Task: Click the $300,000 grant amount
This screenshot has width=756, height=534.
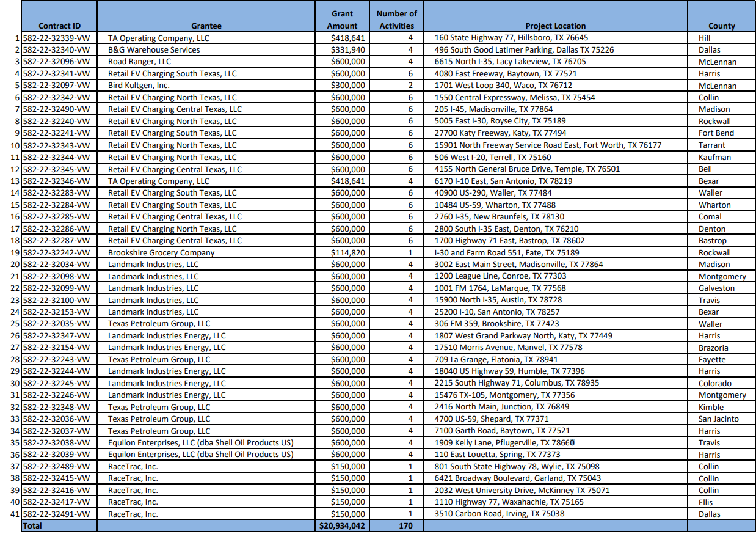Action: coord(347,86)
